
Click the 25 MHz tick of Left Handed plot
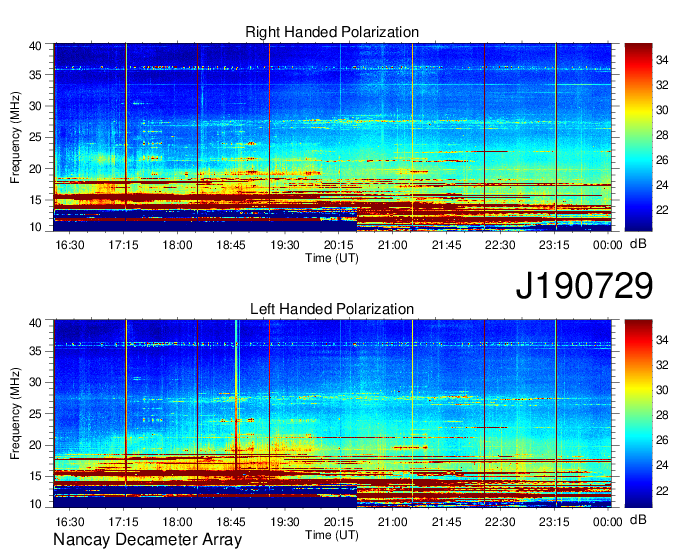tap(36, 414)
